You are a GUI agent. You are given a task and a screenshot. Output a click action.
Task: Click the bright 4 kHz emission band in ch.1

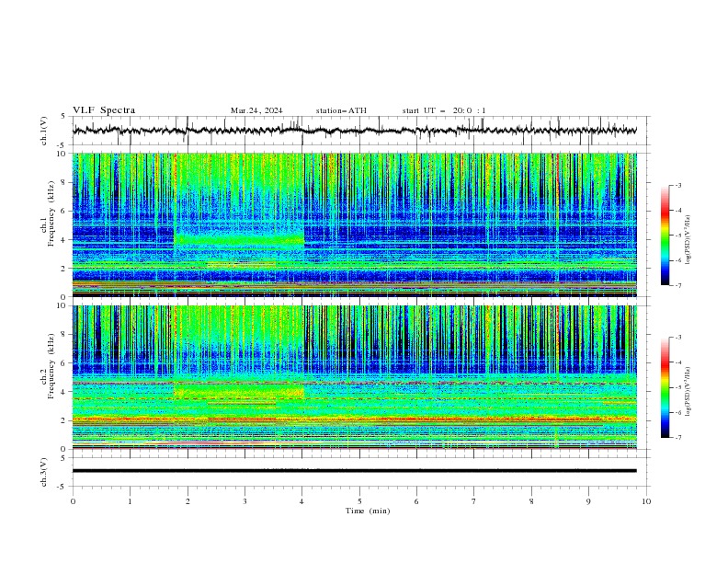click(239, 240)
